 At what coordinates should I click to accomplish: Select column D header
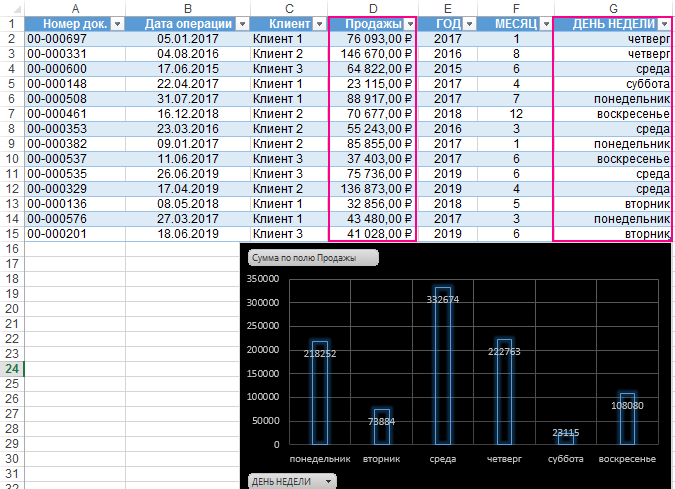point(372,7)
